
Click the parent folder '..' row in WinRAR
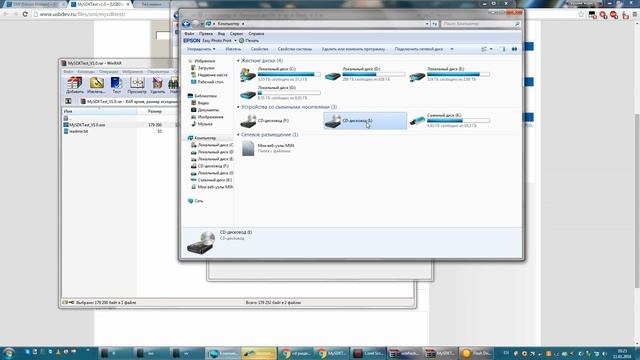(68, 118)
